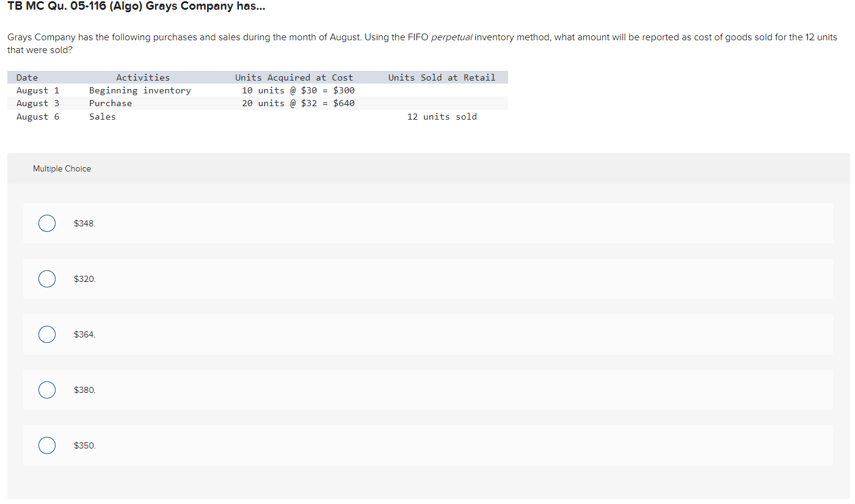The image size is (855, 504).
Task: Select the $350 answer radio button
Action: tap(47, 445)
